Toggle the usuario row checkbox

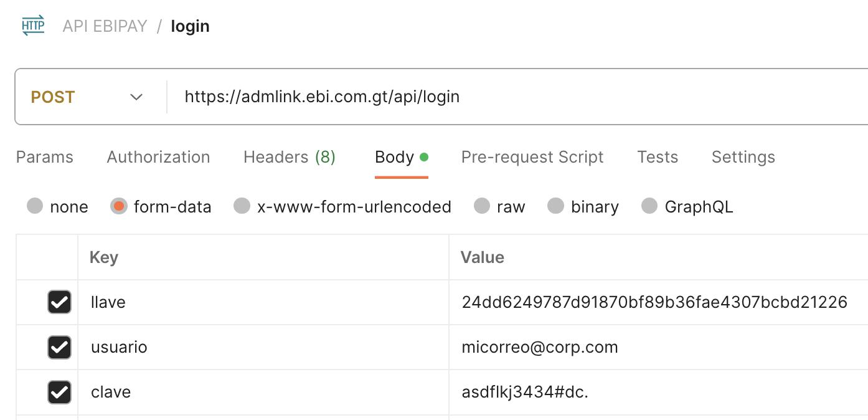pos(60,347)
